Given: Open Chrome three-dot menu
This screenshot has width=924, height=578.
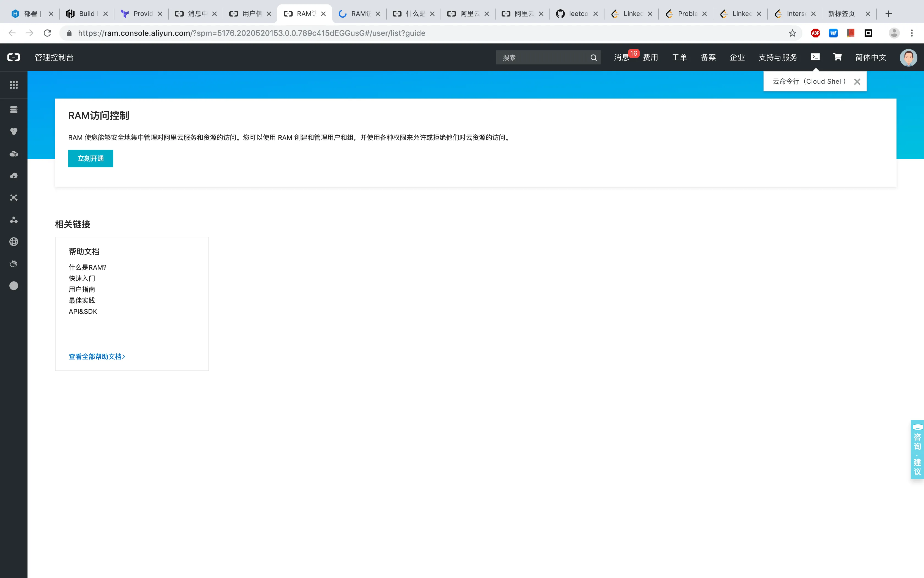Looking at the screenshot, I should tap(912, 33).
